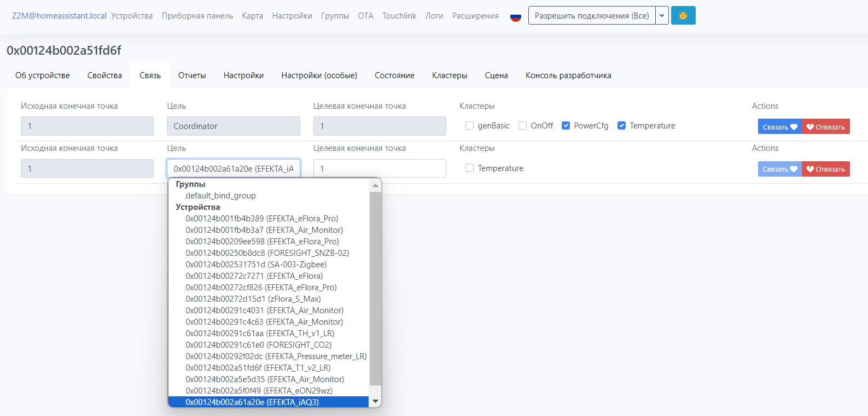The width and height of the screenshot is (868, 416).
Task: Open Настройки (особые) tab
Action: tap(319, 75)
